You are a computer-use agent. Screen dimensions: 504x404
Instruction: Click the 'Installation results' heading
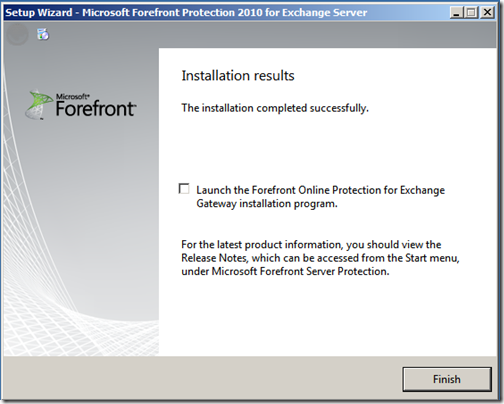(x=238, y=76)
